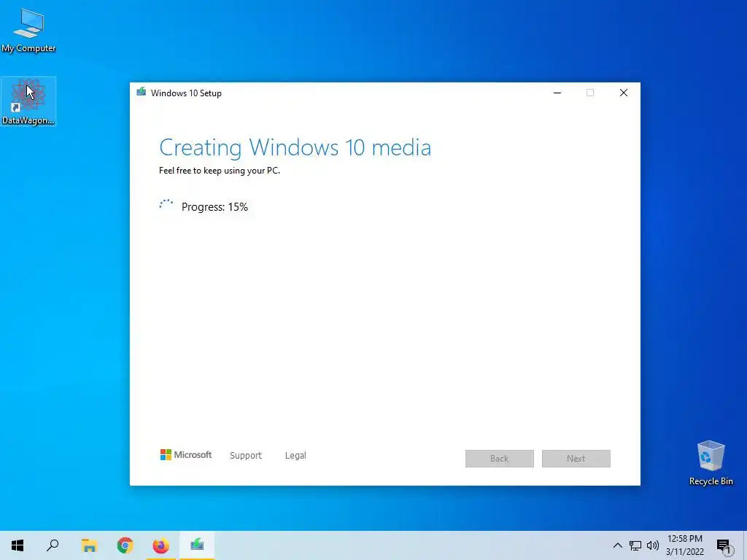Launch Google Chrome from taskbar
Screen dimensions: 747x560
(125, 545)
